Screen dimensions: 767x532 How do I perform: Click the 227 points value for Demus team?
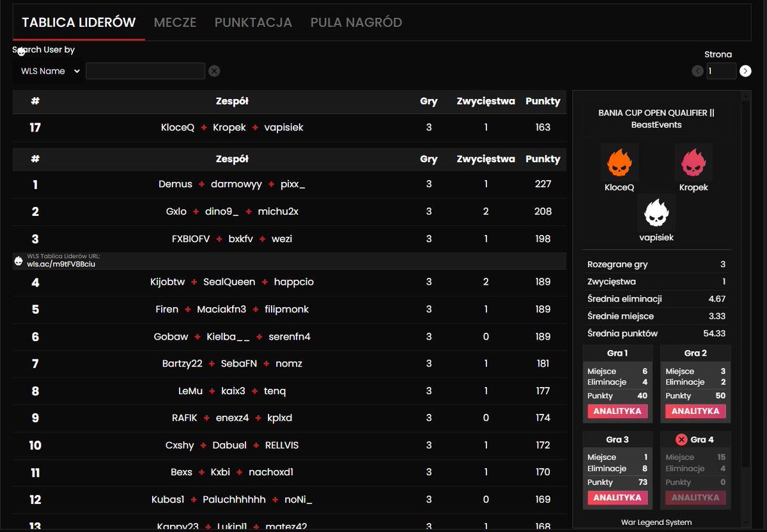[543, 184]
